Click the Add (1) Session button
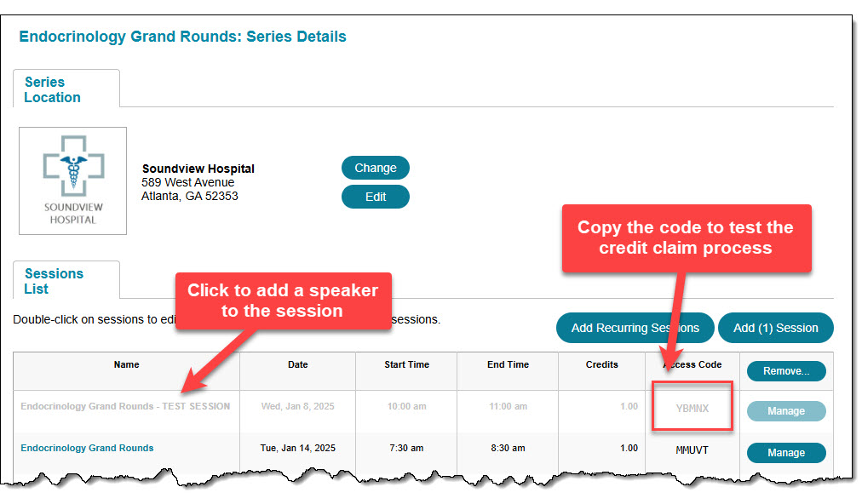Image resolution: width=862 pixels, height=504 pixels. coord(776,328)
